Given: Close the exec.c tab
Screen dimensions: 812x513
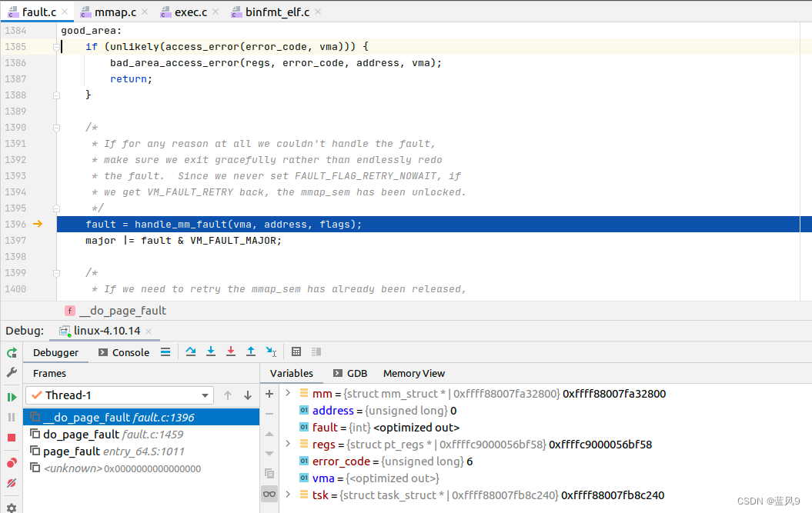Looking at the screenshot, I should pyautogui.click(x=216, y=12).
